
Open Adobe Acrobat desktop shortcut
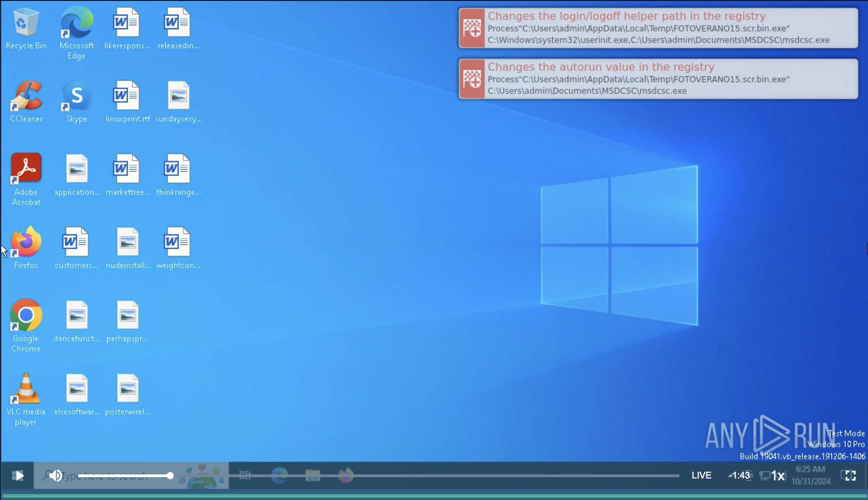pyautogui.click(x=26, y=175)
